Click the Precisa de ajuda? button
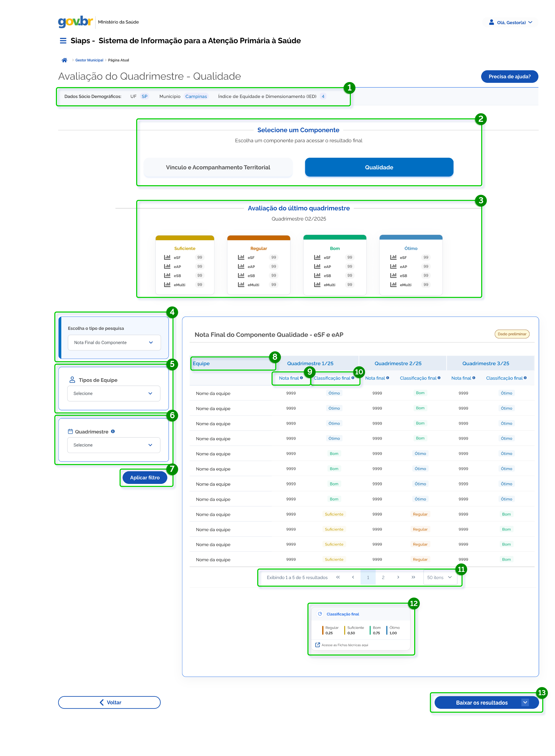 coord(509,77)
